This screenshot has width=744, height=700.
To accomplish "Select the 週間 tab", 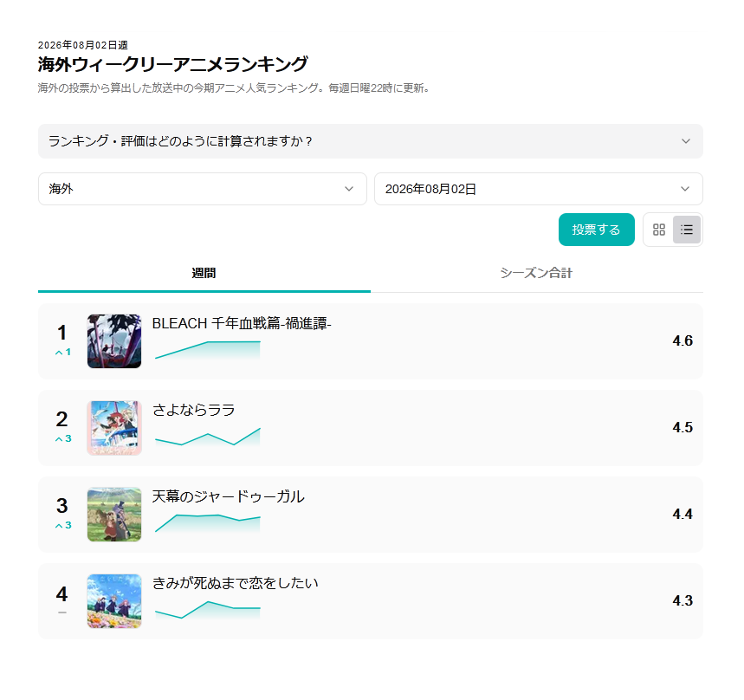I will (204, 274).
